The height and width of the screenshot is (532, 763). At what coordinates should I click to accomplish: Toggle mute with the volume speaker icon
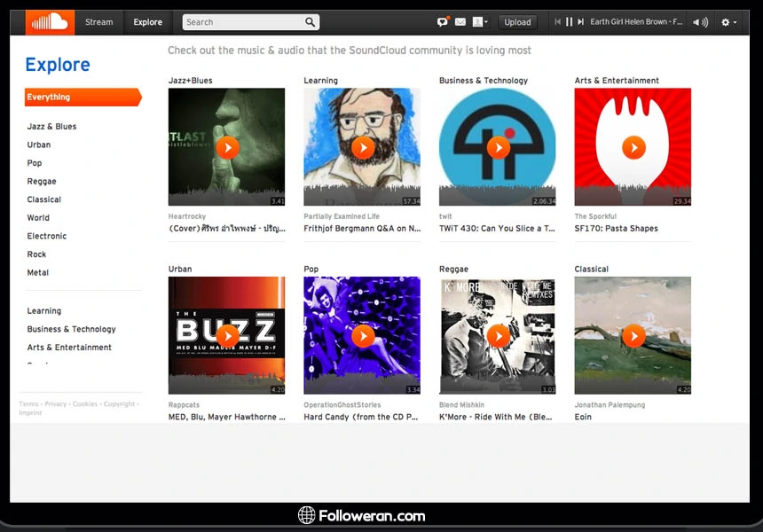pyautogui.click(x=700, y=22)
